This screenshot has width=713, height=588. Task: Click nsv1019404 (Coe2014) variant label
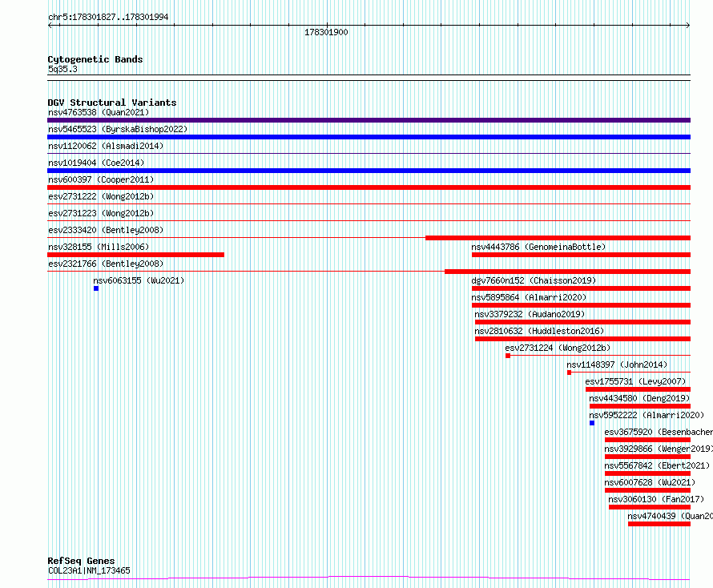[x=96, y=163]
